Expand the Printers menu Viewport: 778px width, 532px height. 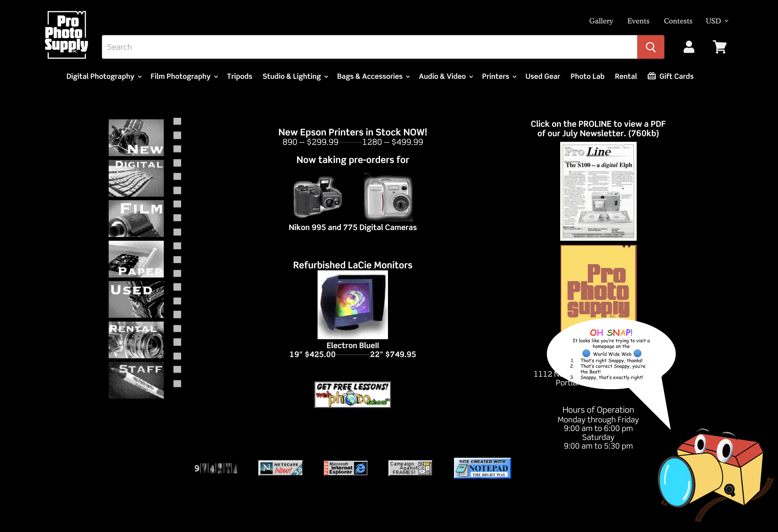pyautogui.click(x=499, y=76)
